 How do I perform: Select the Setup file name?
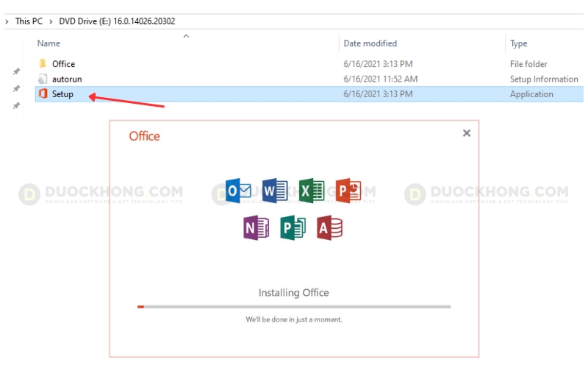62,94
